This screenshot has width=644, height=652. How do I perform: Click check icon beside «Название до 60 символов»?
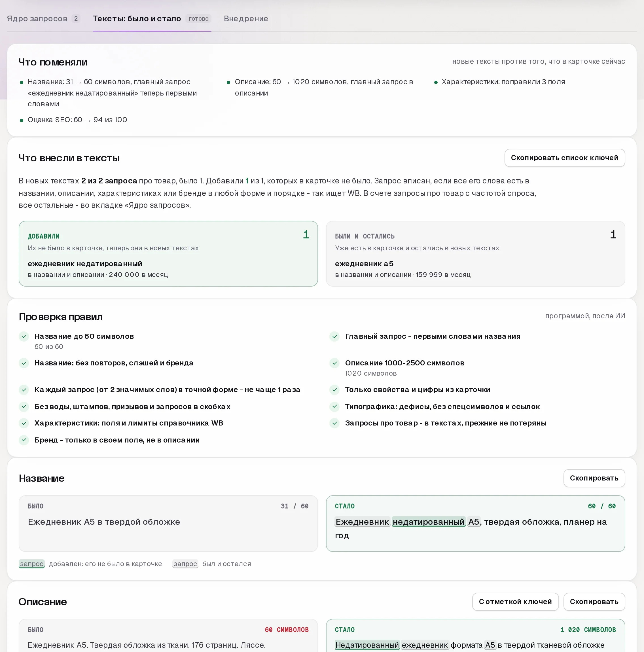24,336
